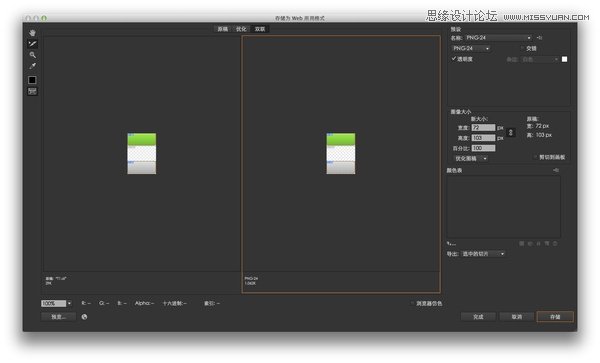
Task: Switch to the 优化 (Optimized) tab
Action: coord(241,29)
